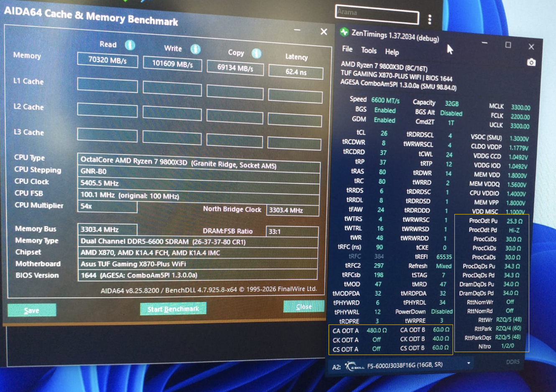Click the CK ODT B value 40.0 Ω
The height and width of the screenshot is (392, 556).
pyautogui.click(x=441, y=339)
